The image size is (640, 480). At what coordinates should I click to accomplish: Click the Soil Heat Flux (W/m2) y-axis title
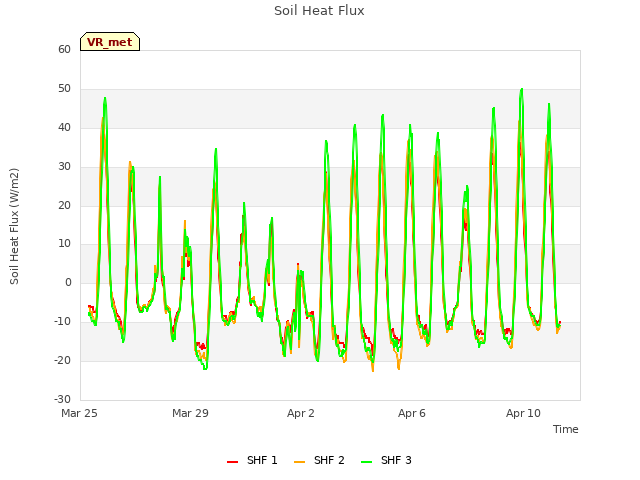coord(14,226)
